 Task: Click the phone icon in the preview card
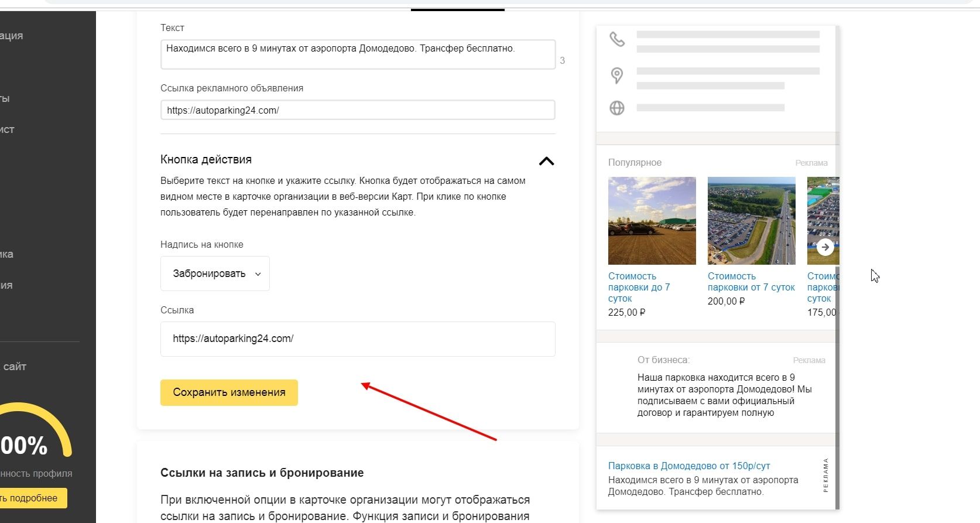pyautogui.click(x=617, y=39)
